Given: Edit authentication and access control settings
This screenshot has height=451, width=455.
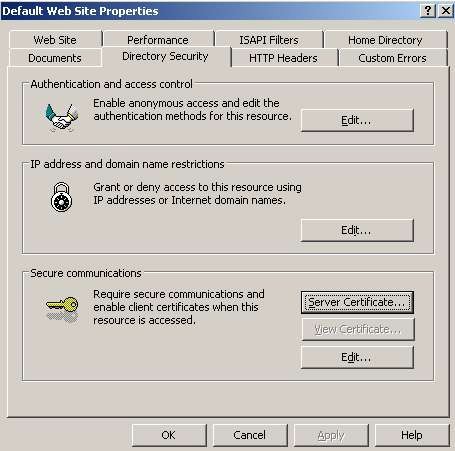Looking at the screenshot, I should coord(357,120).
